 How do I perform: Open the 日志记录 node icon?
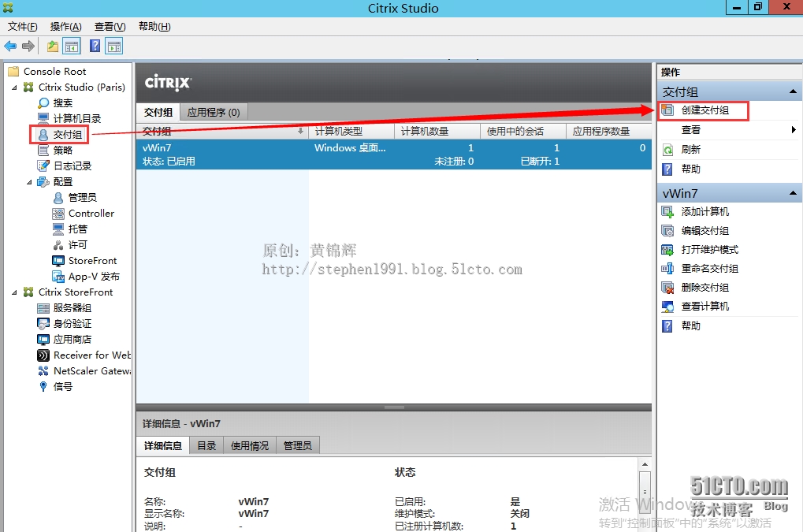click(x=43, y=166)
